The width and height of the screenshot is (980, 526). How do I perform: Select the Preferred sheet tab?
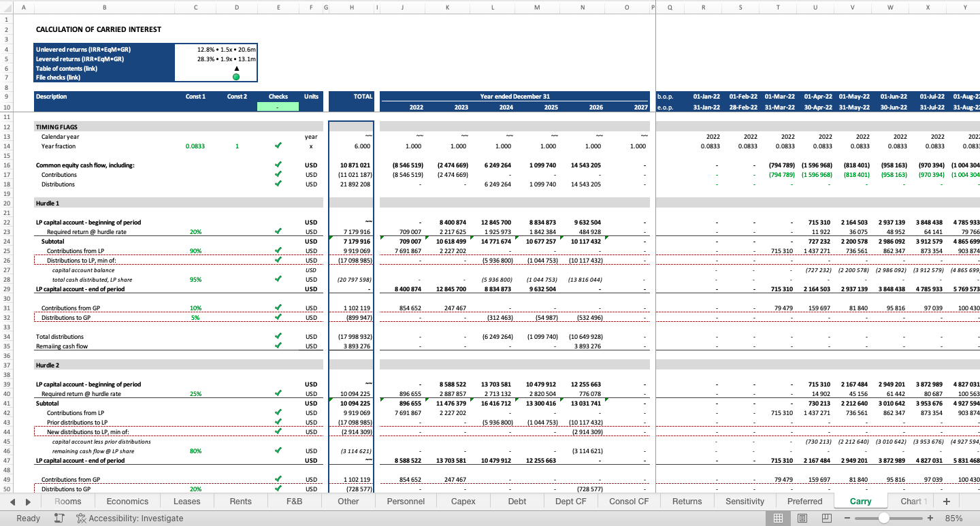pyautogui.click(x=805, y=502)
